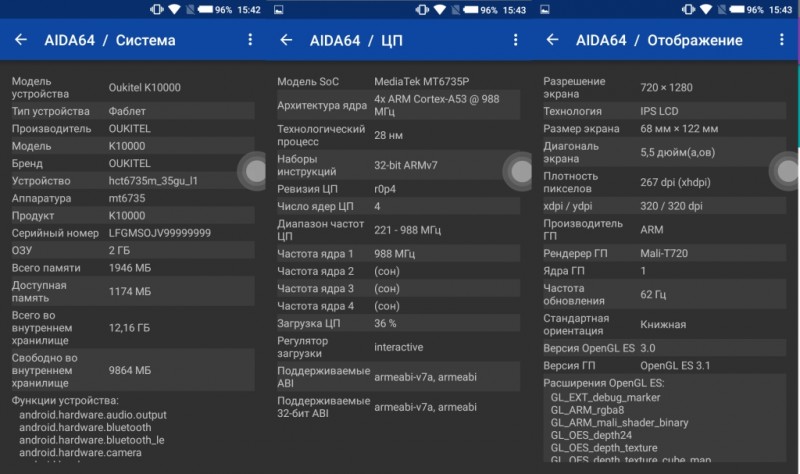Viewport: 800px width, 474px height.
Task: Select Поддерживаемые 32-бит ABI row
Action: click(398, 407)
